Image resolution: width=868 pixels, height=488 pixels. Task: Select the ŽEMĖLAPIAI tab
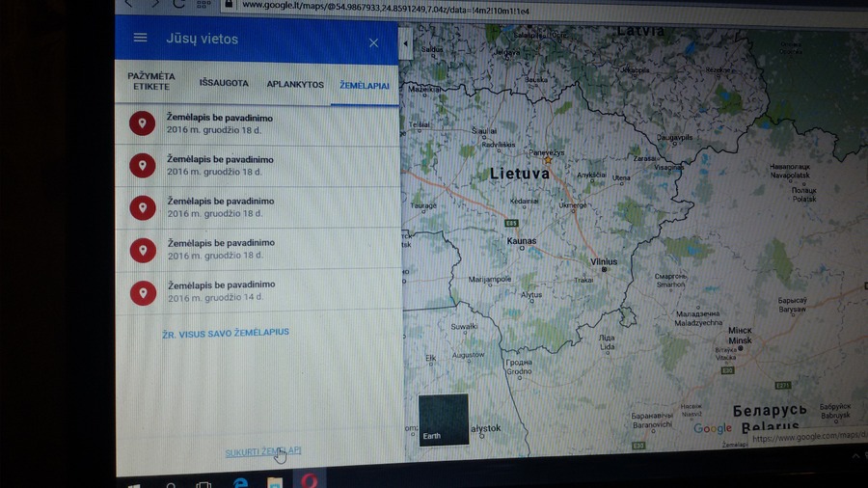point(365,86)
